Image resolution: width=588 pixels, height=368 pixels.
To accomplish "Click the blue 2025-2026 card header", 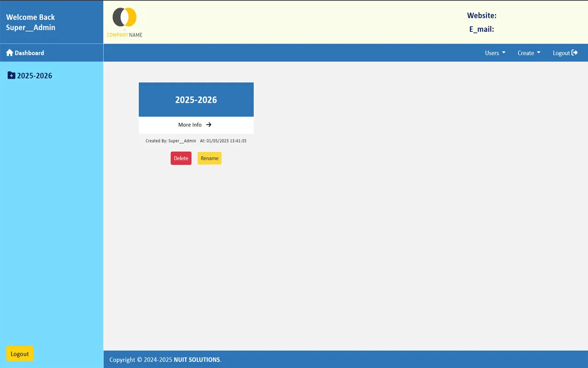I will click(x=196, y=100).
